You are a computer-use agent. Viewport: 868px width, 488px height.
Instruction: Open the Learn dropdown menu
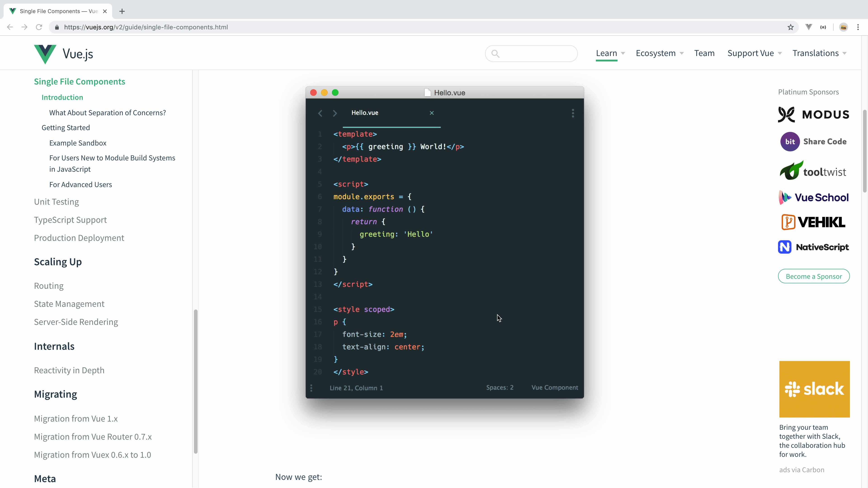tap(610, 53)
